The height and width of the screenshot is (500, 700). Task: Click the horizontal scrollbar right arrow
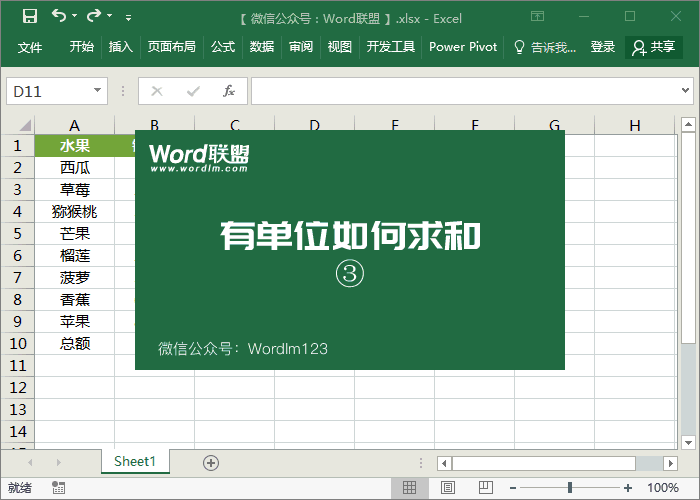coord(671,463)
